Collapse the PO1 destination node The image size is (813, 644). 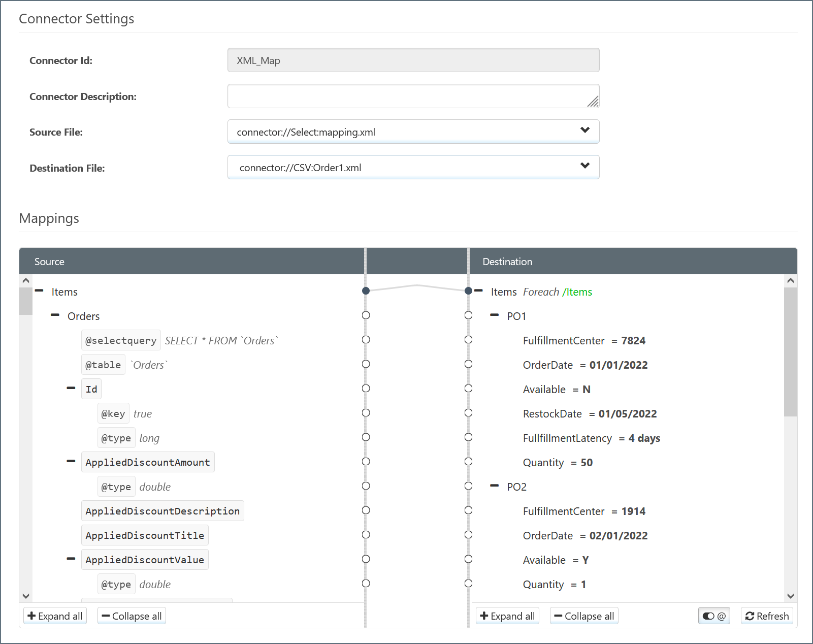pyautogui.click(x=494, y=315)
